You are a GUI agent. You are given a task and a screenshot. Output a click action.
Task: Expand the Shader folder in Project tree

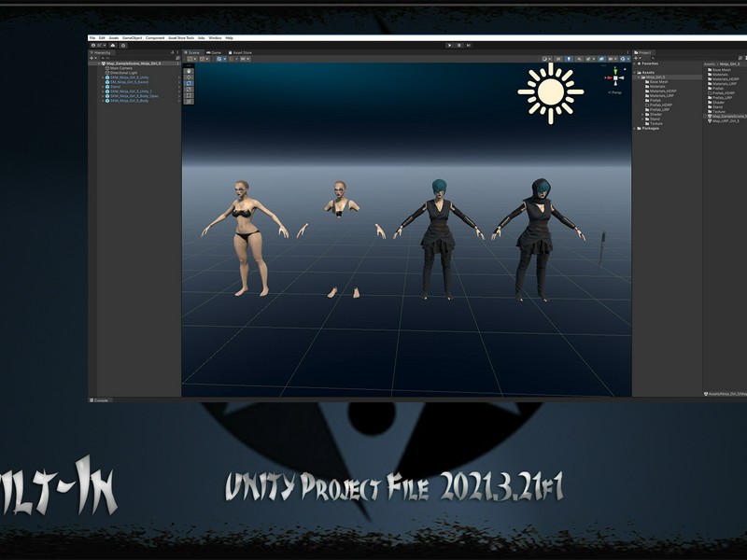click(x=642, y=114)
